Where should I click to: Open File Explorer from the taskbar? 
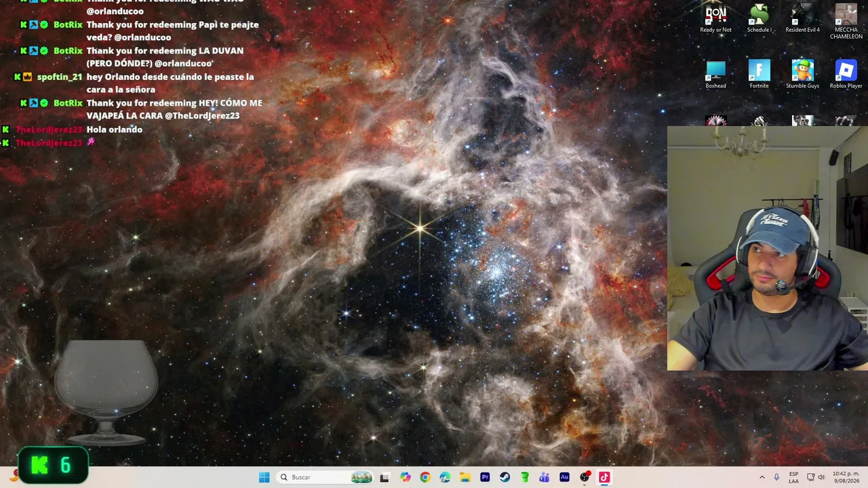pyautogui.click(x=465, y=477)
